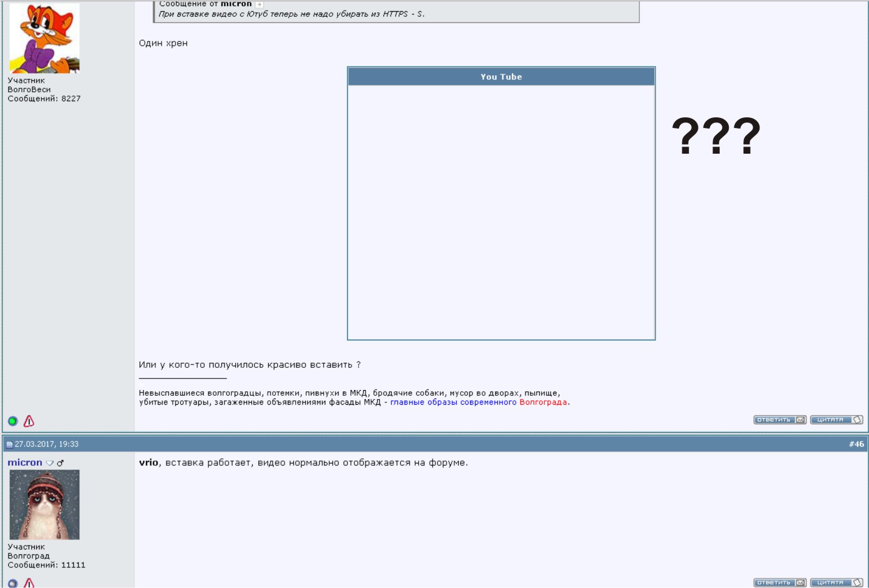Quote micron's post #46
The height and width of the screenshot is (588, 869).
(837, 583)
